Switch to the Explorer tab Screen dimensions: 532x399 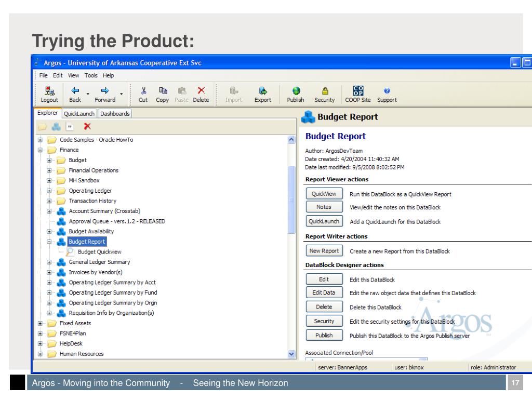pyautogui.click(x=47, y=113)
